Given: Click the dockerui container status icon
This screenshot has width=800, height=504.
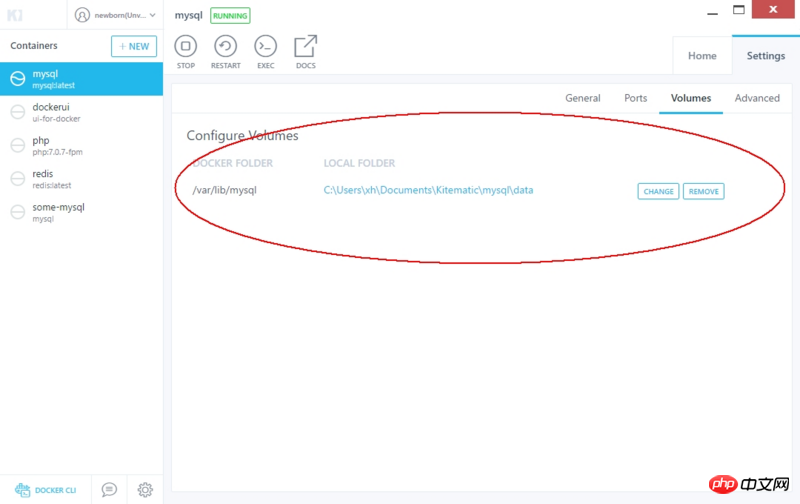Looking at the screenshot, I should coord(18,112).
